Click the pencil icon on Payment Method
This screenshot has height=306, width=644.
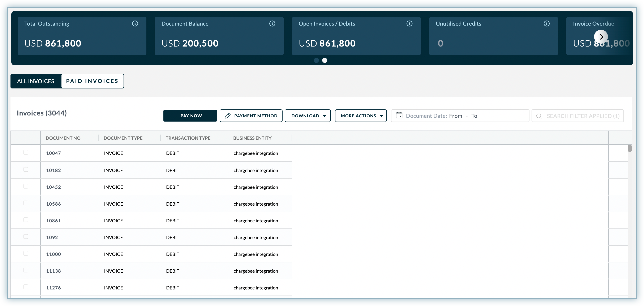228,116
